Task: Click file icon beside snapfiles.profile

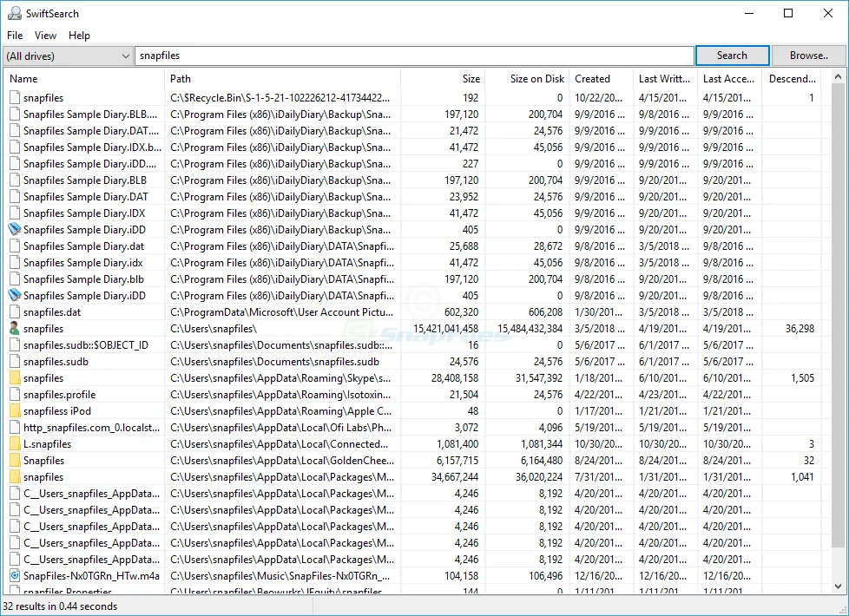Action: 15,395
